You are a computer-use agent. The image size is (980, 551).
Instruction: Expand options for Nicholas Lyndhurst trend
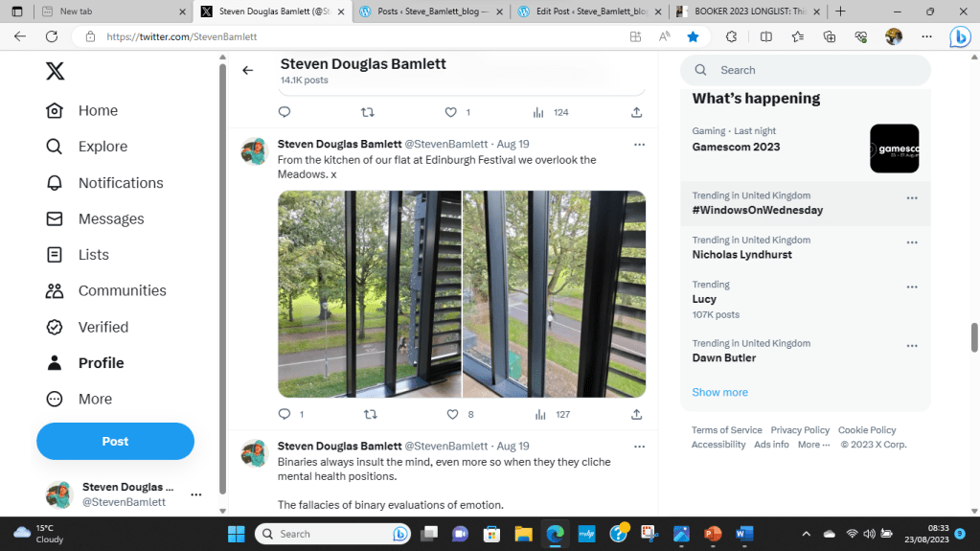click(912, 242)
